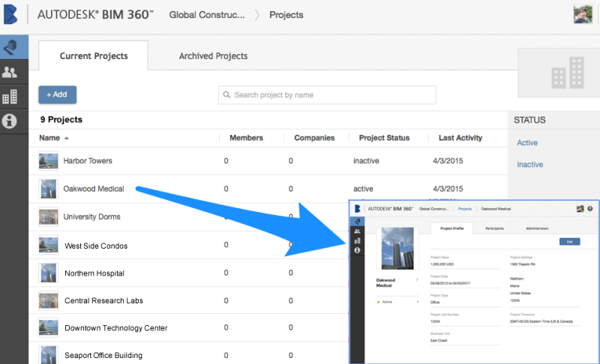This screenshot has height=364, width=600.
Task: Open the Seaport Office Building project name
Action: pos(103,355)
